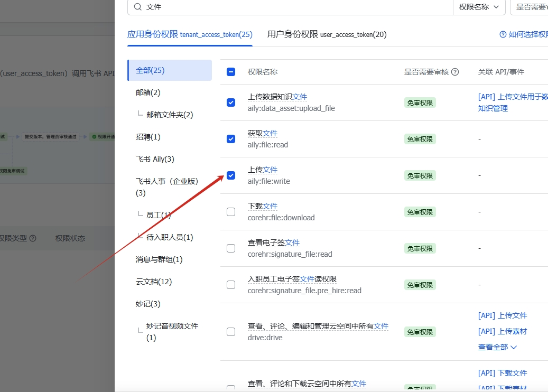Click 查看、评论、编辑和管理云空间中所有文件 permission name
This screenshot has width=548, height=392.
point(318,326)
